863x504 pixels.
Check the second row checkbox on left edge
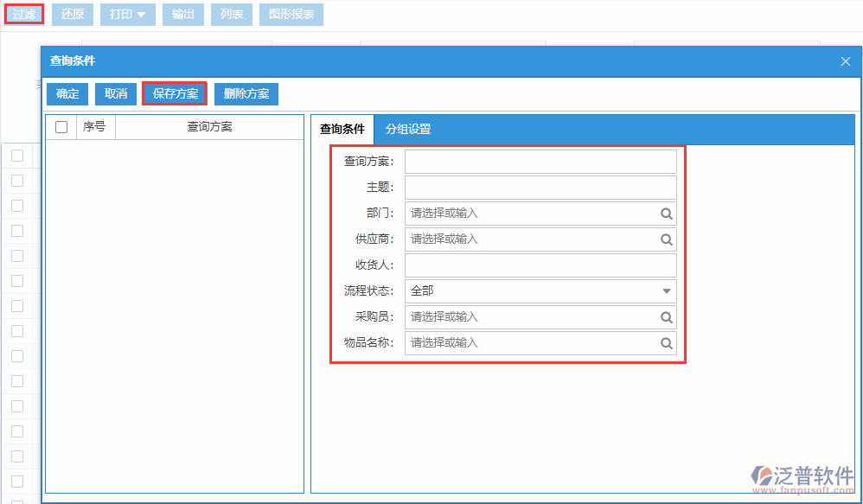(x=16, y=181)
